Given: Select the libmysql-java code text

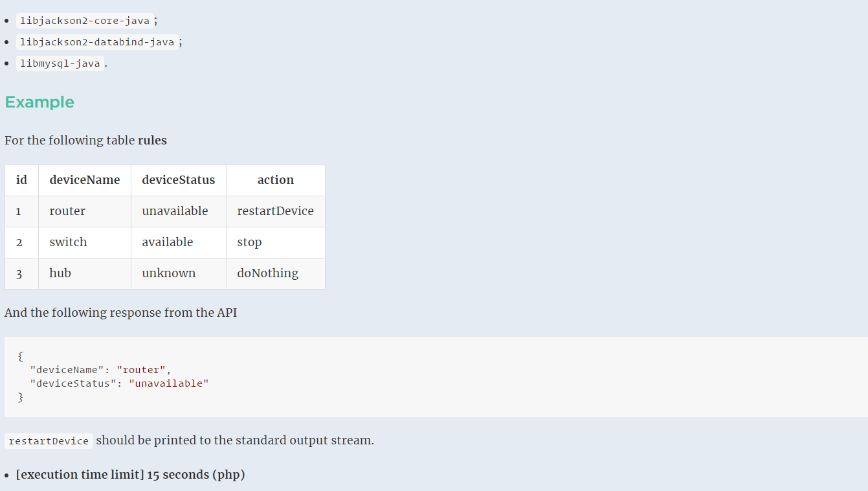Looking at the screenshot, I should [60, 63].
